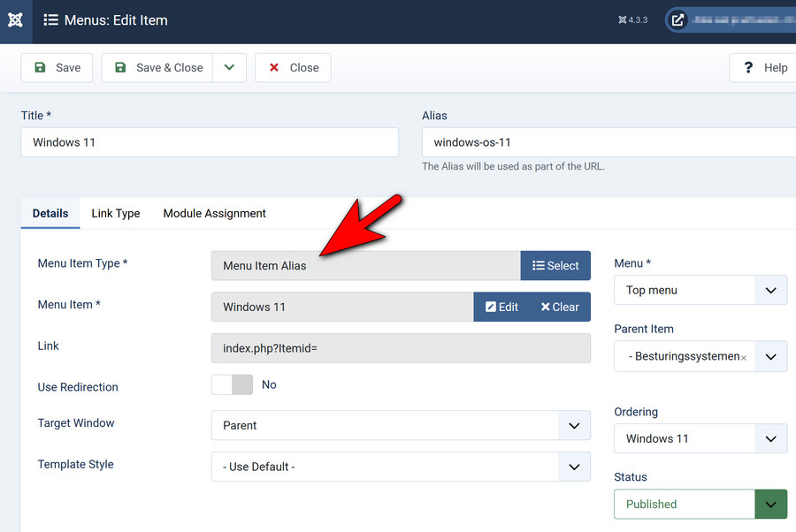This screenshot has height=532, width=796.
Task: Expand the Save & Close dropdown arrow
Action: (229, 67)
